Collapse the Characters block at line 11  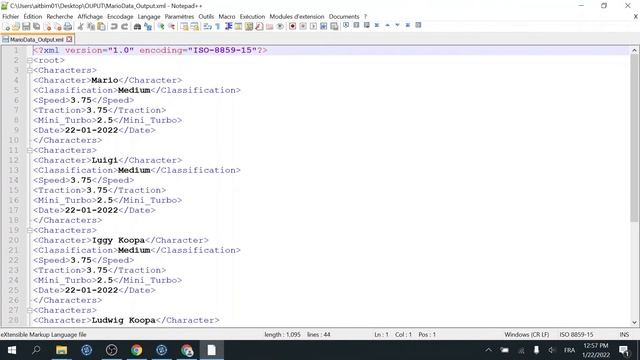29,150
